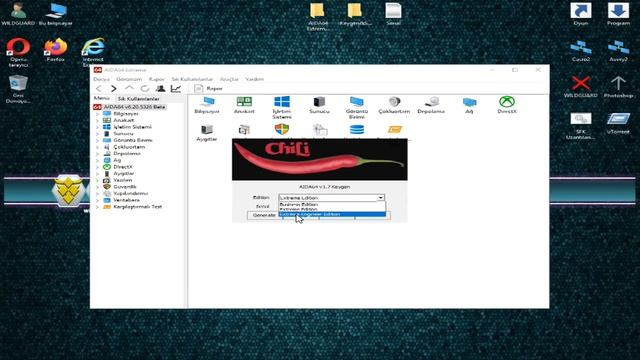Screen dimensions: 640x360
Task: Refresh using the circular arrow toolbar icon
Action: pos(145,89)
